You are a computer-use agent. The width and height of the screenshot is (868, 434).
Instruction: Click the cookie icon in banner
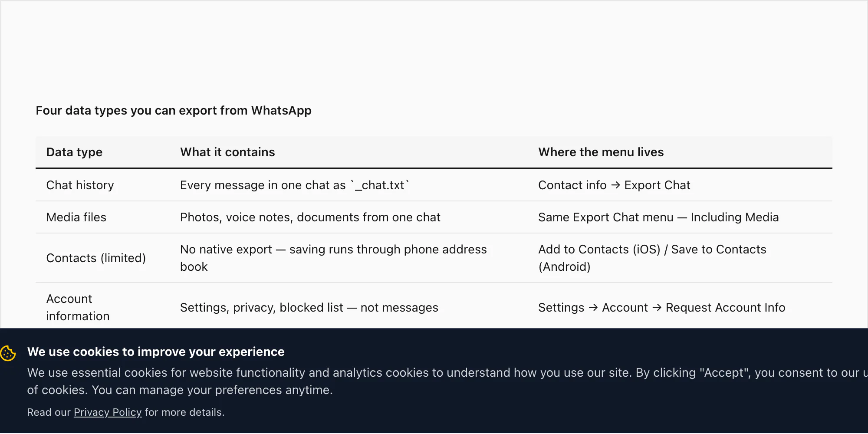tap(8, 353)
